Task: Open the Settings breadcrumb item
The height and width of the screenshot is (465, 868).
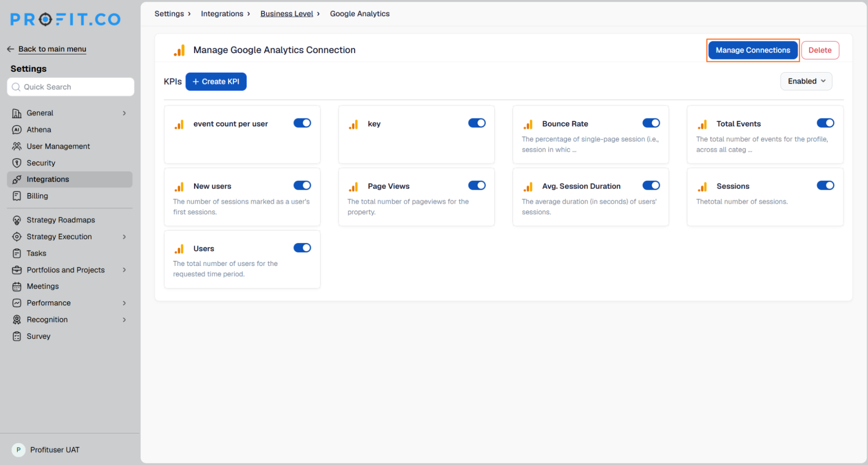Action: (x=169, y=14)
